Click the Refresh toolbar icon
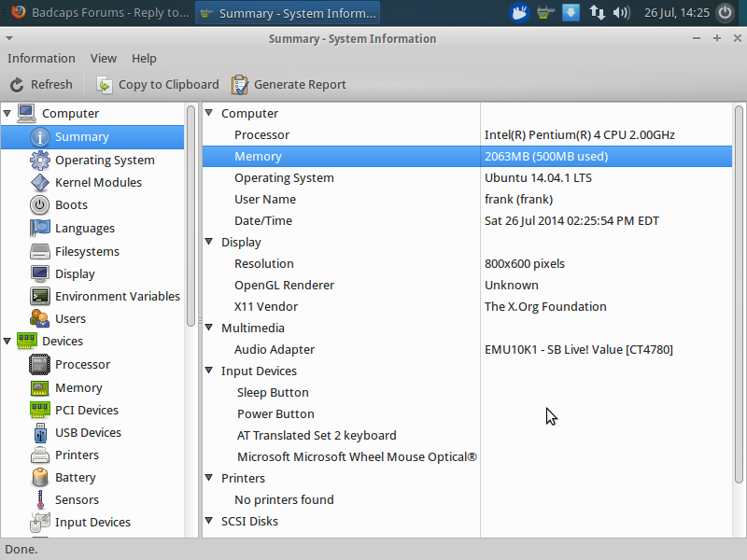Image resolution: width=747 pixels, height=560 pixels. coord(16,85)
